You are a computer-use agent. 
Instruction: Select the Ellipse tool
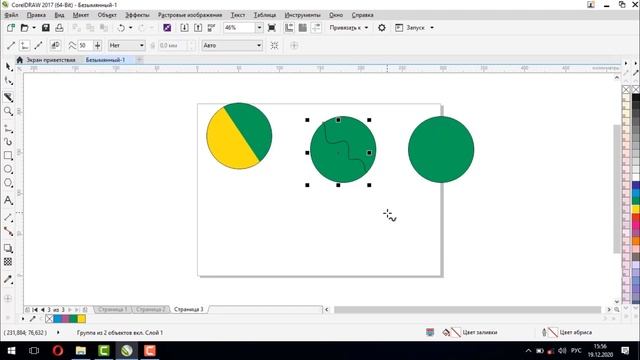point(8,169)
